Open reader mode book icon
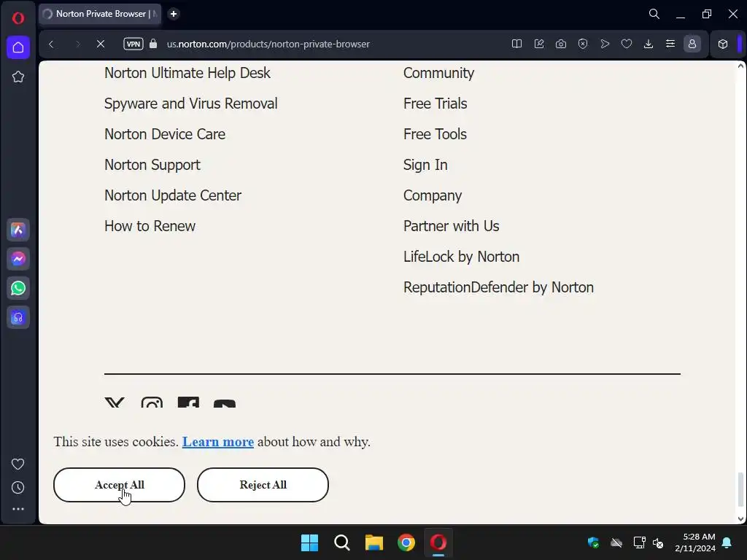This screenshot has height=560, width=747. (517, 44)
